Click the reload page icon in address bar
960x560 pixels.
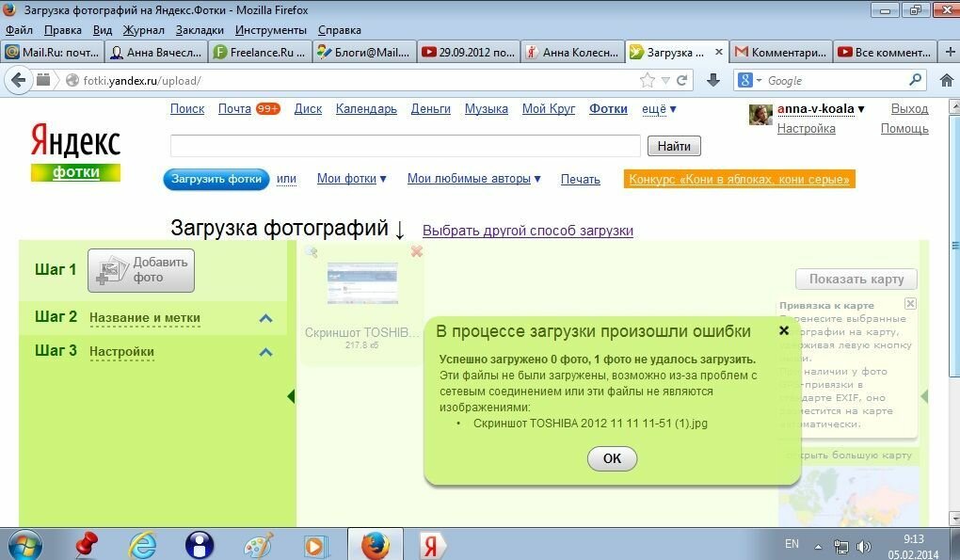[x=682, y=80]
